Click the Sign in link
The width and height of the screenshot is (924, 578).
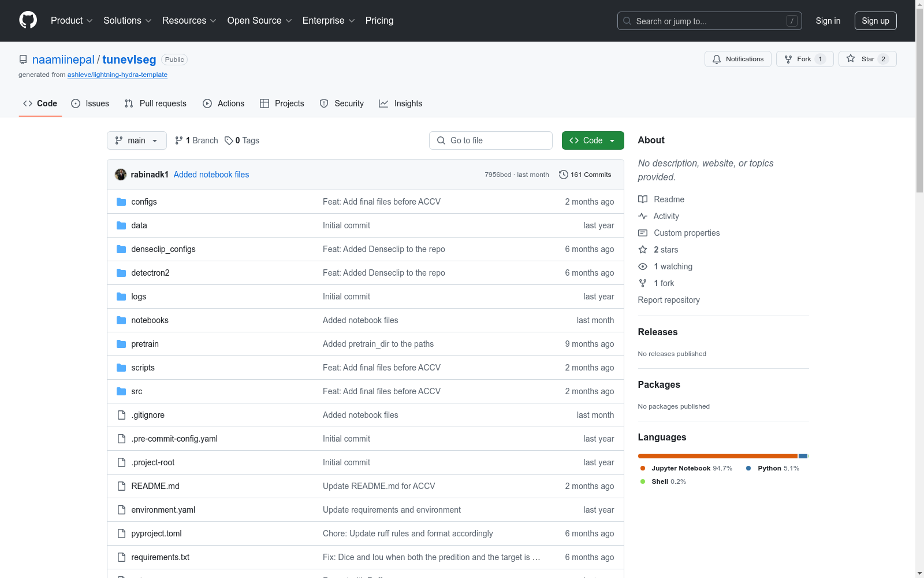point(828,21)
